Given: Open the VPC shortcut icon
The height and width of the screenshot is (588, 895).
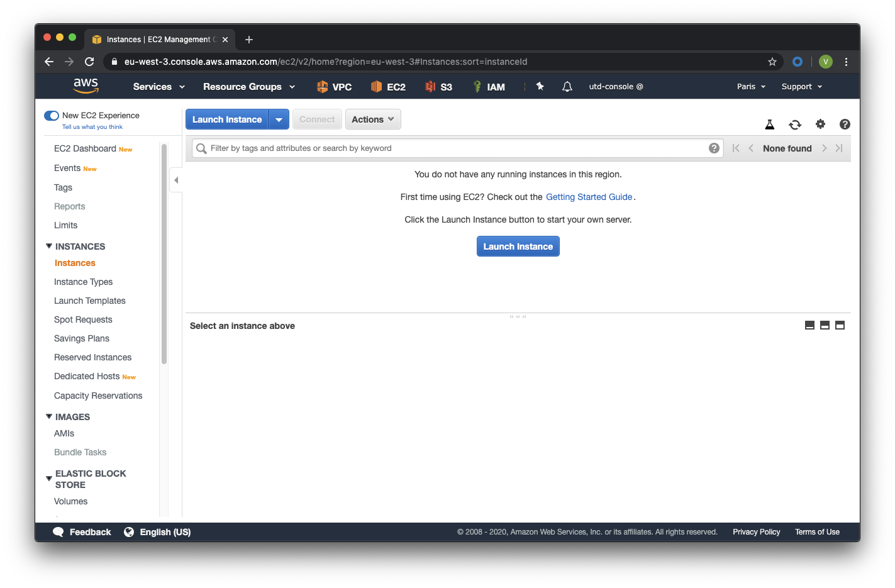Looking at the screenshot, I should click(322, 87).
